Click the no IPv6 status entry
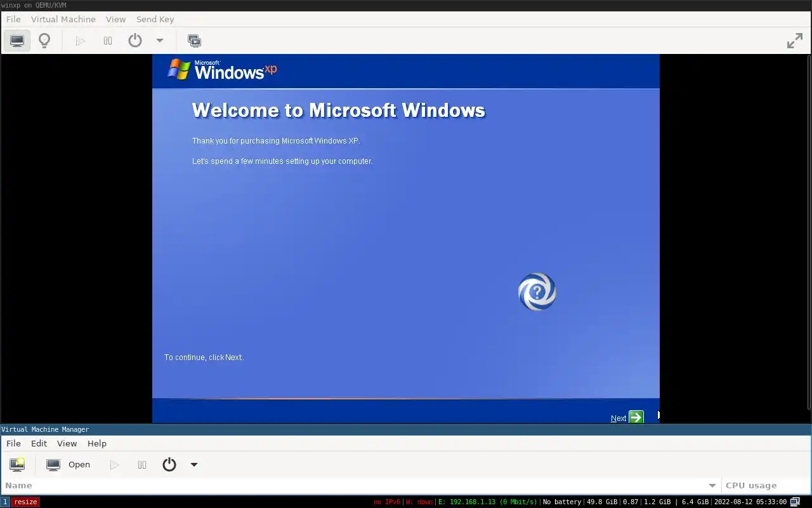Viewport: 812px width, 508px height. (x=387, y=502)
